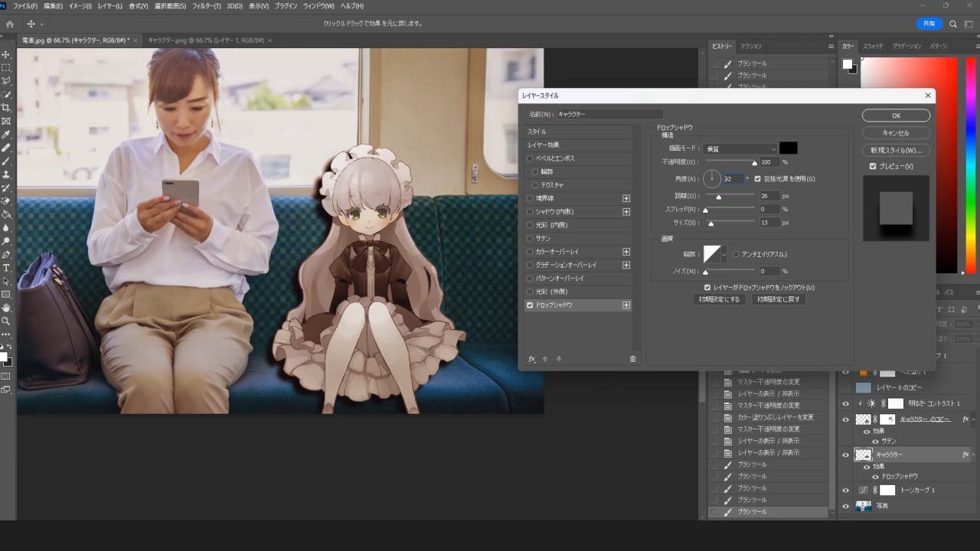The width and height of the screenshot is (980, 551).
Task: Open the ファイル menu
Action: pos(25,6)
